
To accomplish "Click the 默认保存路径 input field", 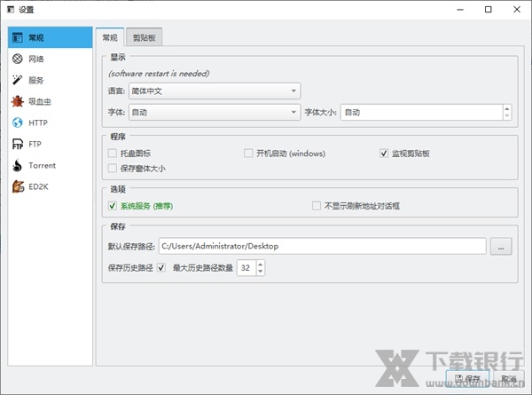I will coord(323,246).
